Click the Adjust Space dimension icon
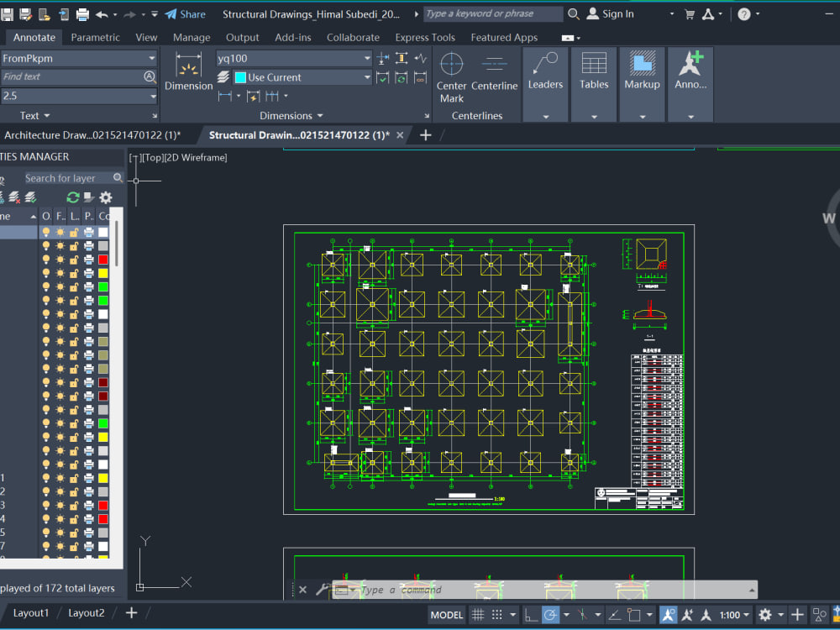Image resolution: width=840 pixels, height=630 pixels. [402, 58]
